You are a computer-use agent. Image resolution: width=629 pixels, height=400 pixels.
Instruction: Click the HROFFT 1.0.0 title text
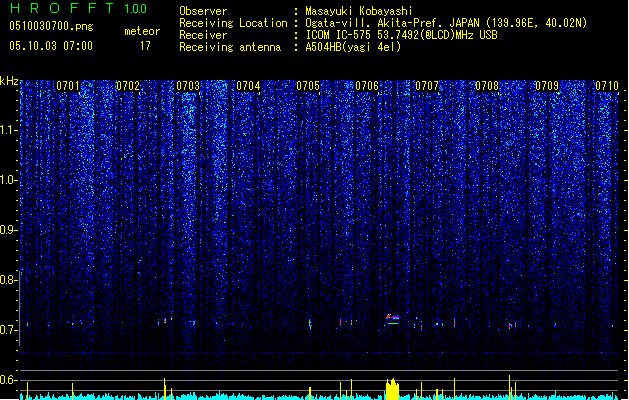[79, 8]
